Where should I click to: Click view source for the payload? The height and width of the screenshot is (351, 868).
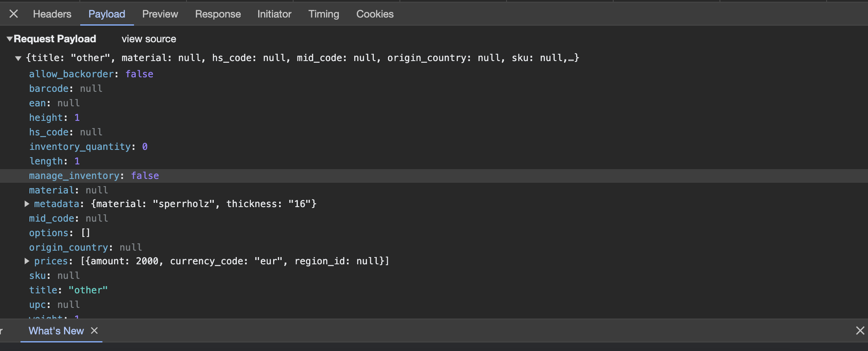(149, 39)
